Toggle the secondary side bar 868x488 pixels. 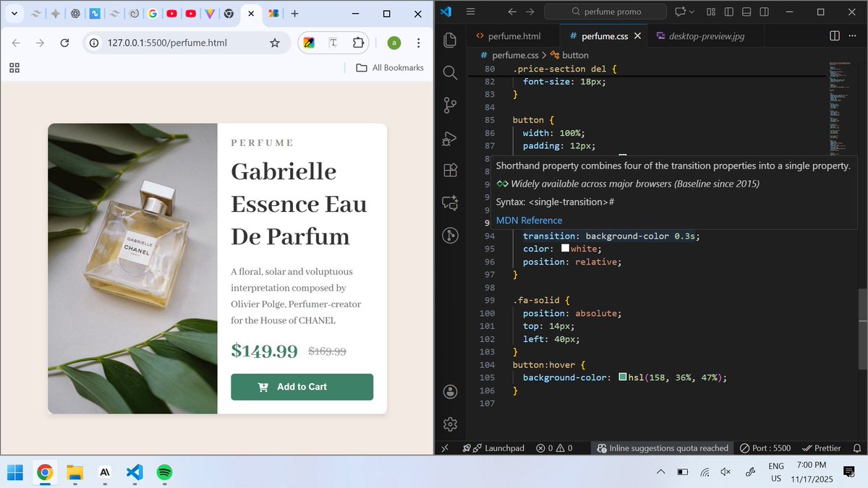coord(765,12)
